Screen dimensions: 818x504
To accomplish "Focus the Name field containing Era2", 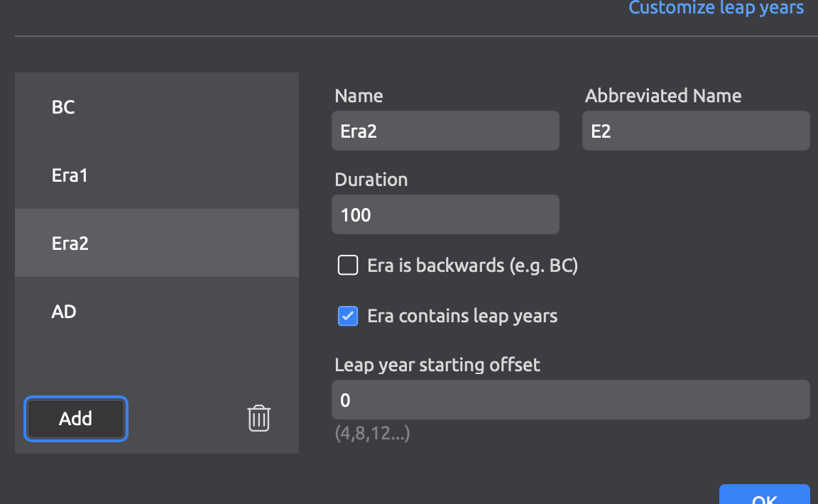I will pyautogui.click(x=445, y=131).
